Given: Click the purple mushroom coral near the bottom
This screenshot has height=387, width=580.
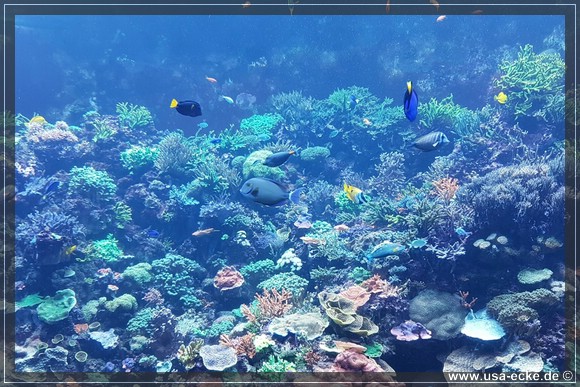Looking at the screenshot, I should tap(411, 330).
